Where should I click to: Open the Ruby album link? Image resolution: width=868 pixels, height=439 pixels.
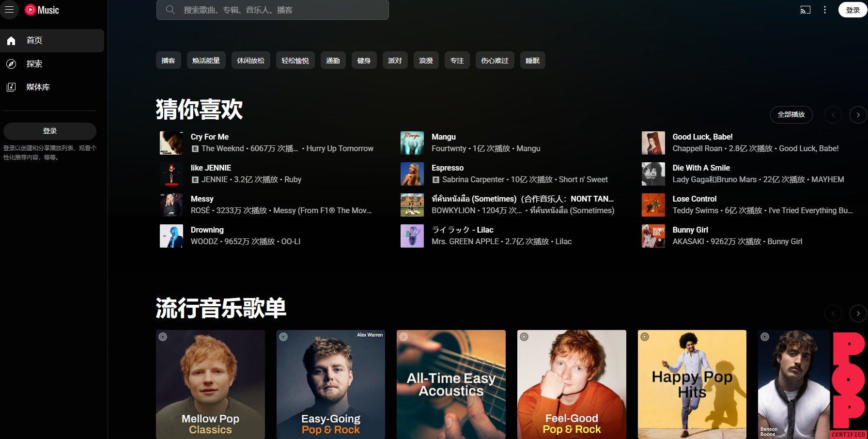pos(293,180)
